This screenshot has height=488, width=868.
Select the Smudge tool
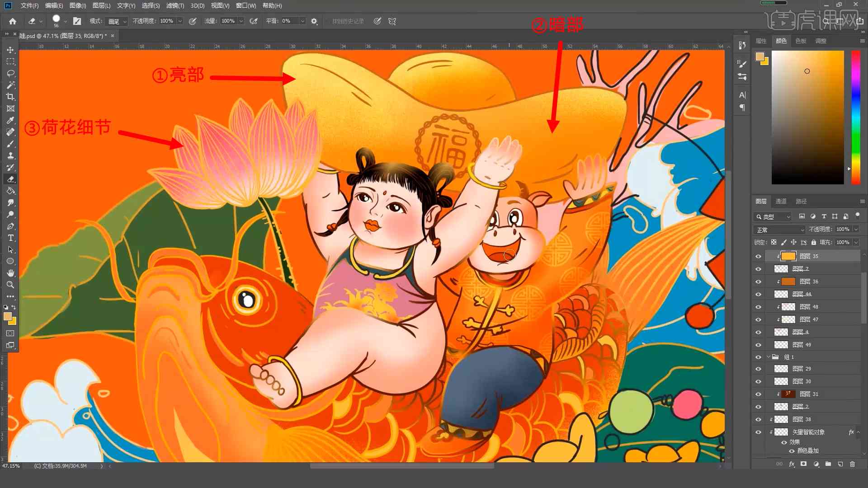click(10, 202)
